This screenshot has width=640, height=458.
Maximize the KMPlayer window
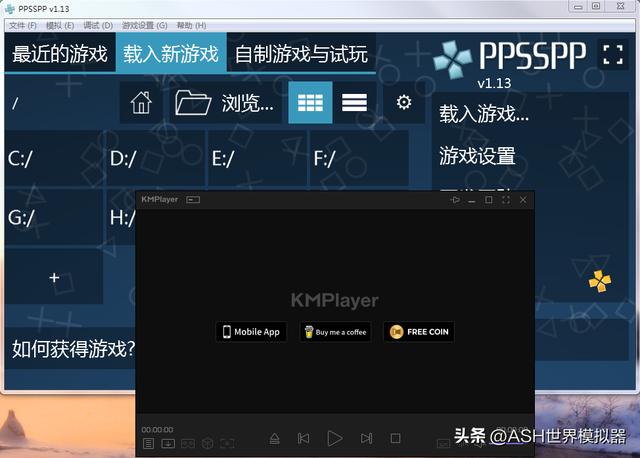(x=489, y=200)
